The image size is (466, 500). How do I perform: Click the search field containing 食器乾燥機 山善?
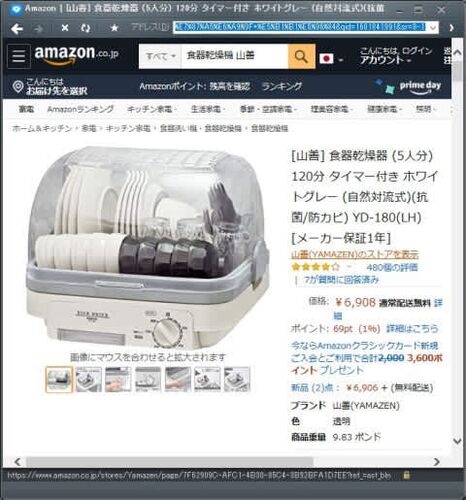pos(235,56)
